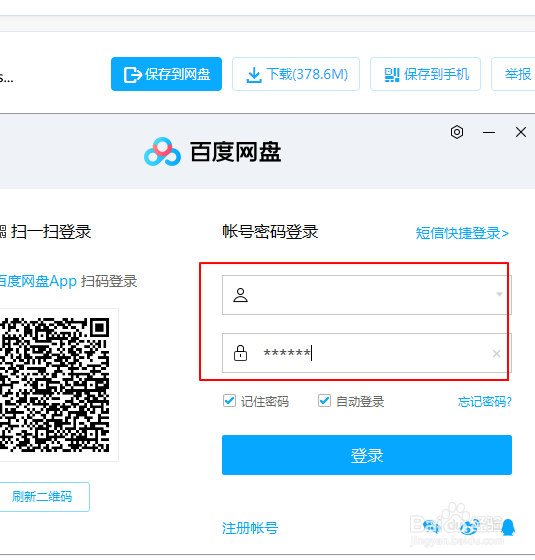Click the 帐号密码登录 heading
Viewport: 535px width, 560px height.
point(270,231)
